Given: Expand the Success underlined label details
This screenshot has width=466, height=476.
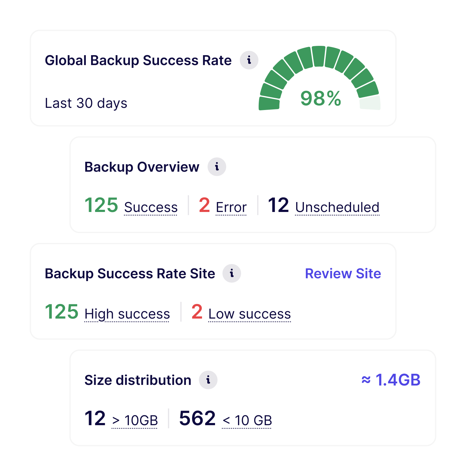Looking at the screenshot, I should point(151,207).
